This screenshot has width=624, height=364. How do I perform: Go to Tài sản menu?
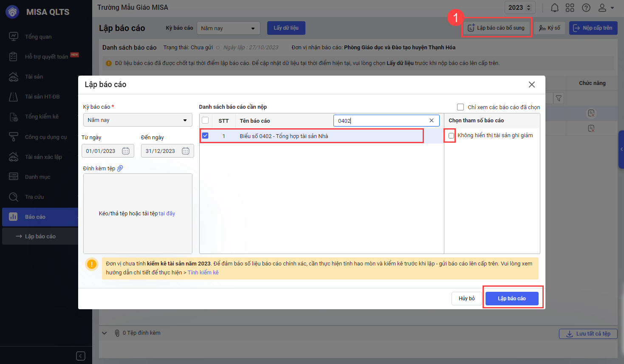pyautogui.click(x=34, y=76)
